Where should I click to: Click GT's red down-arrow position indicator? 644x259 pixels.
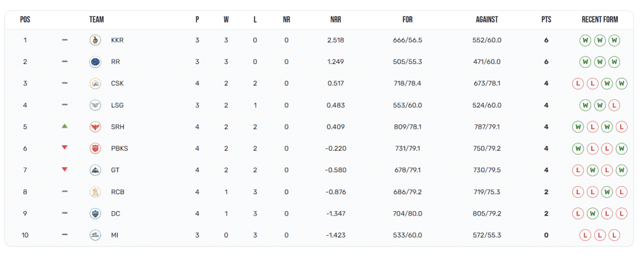click(64, 169)
